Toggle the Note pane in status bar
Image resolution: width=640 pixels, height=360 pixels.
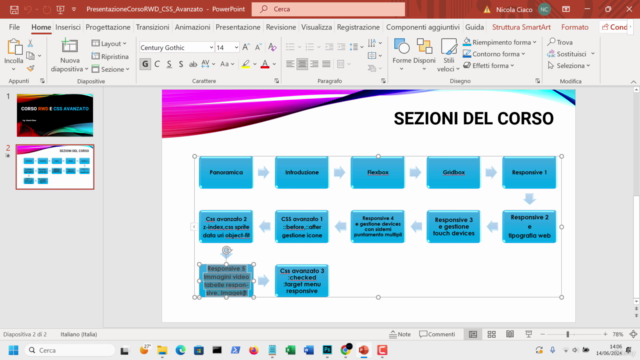[400, 334]
